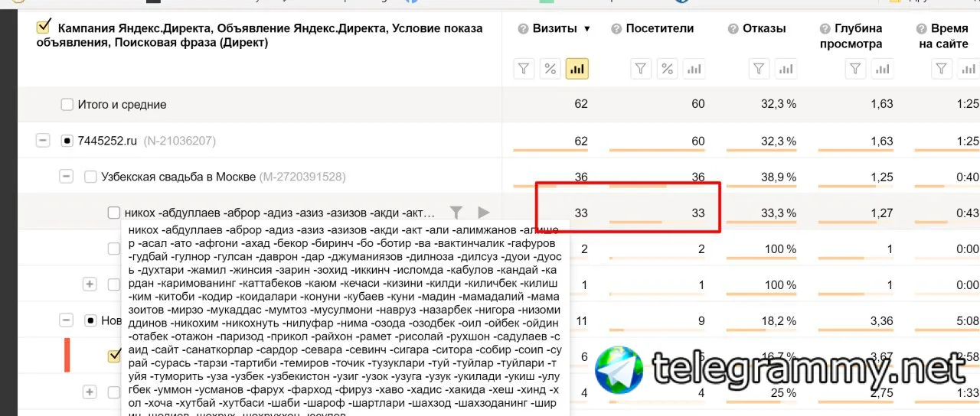Toggle the checkbox for 7445252.ru
980x416 pixels.
click(x=67, y=141)
